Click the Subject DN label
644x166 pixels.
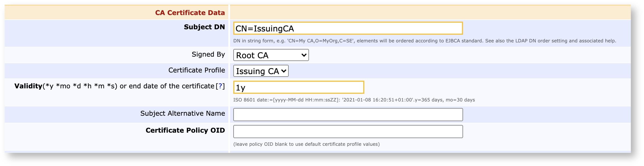pyautogui.click(x=204, y=27)
